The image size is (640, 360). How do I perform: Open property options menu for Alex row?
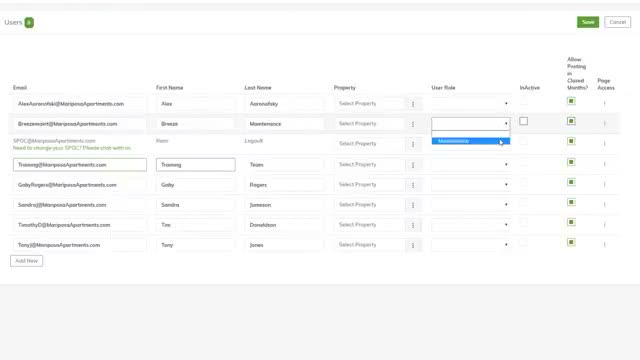413,104
